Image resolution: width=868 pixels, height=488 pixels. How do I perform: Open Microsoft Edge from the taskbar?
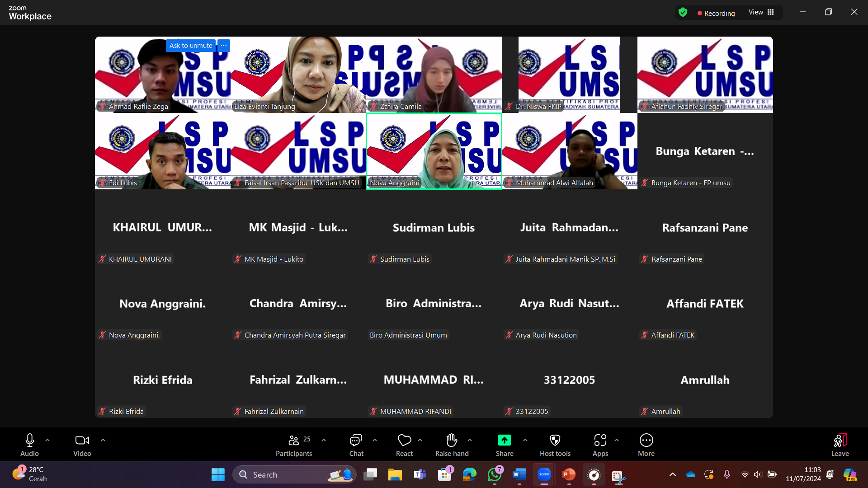pos(470,474)
